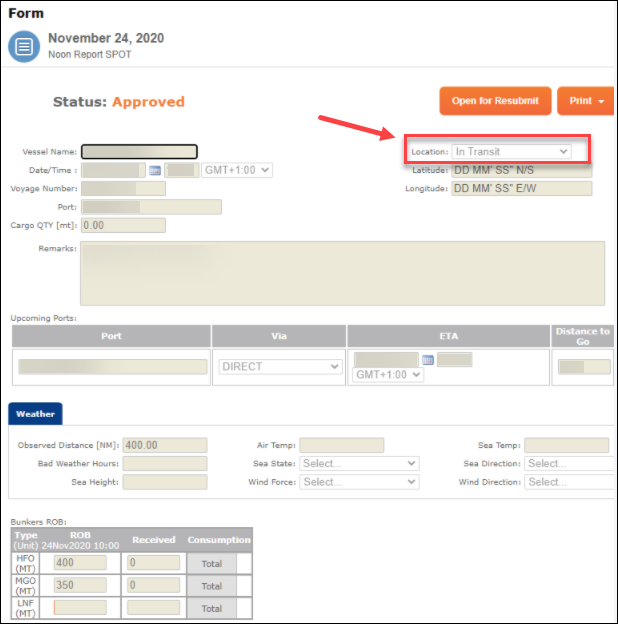Screen dimensions: 618x624
Task: Expand the Via DIRECT dropdown
Action: click(280, 367)
